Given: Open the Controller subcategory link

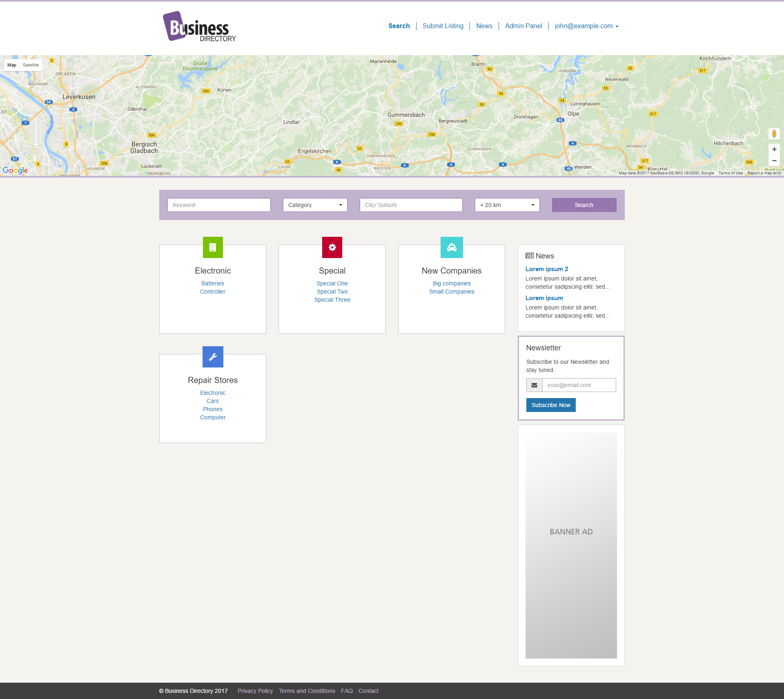Looking at the screenshot, I should 212,292.
